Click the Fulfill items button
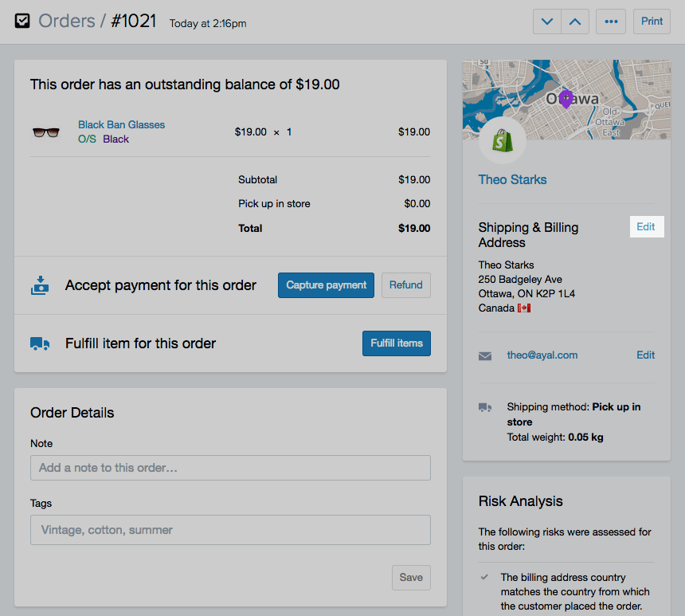 point(396,343)
